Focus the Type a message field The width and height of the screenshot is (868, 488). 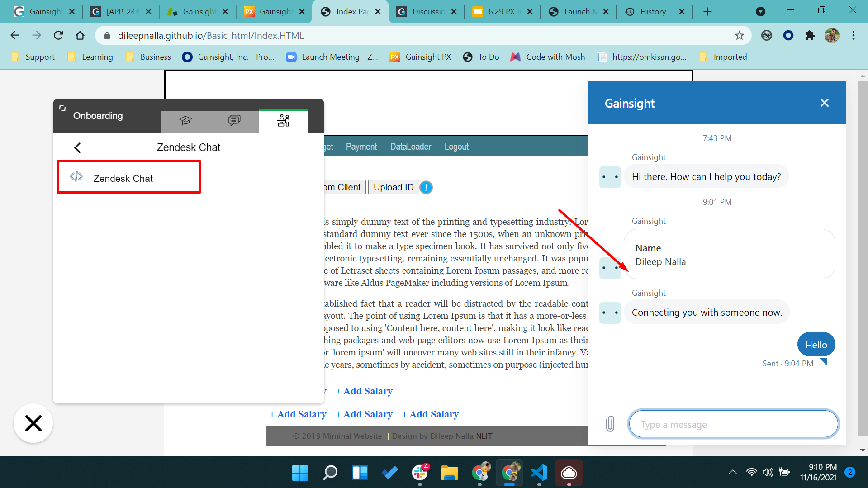point(733,424)
